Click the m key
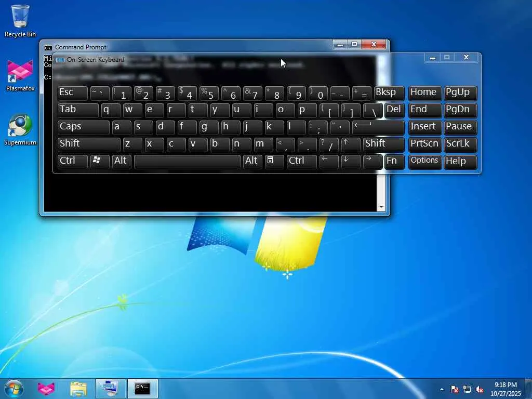This screenshot has height=399, width=532. (263, 145)
